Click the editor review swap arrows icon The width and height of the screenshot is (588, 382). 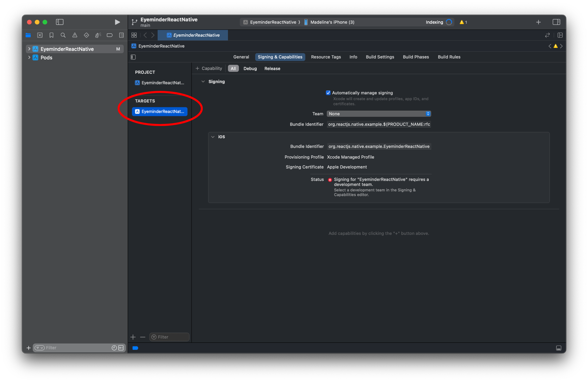(x=547, y=35)
